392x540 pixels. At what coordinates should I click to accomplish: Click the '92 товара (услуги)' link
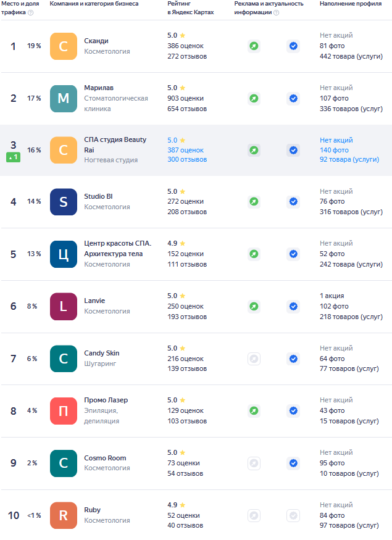tap(349, 159)
